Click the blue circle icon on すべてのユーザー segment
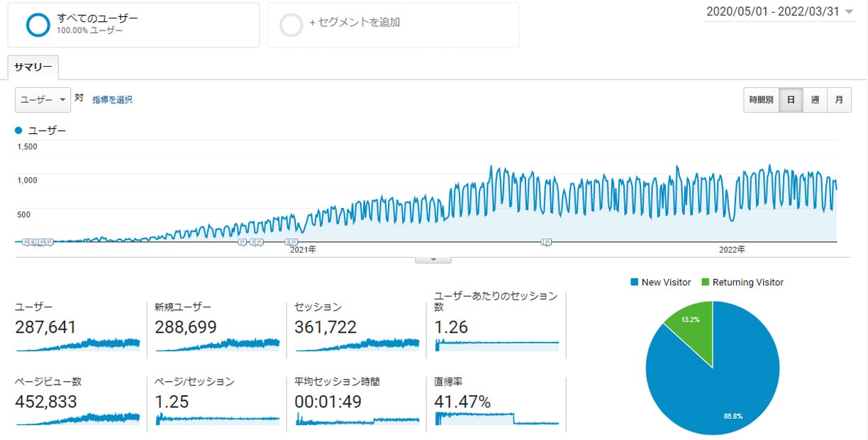The height and width of the screenshot is (440, 868). tap(37, 25)
